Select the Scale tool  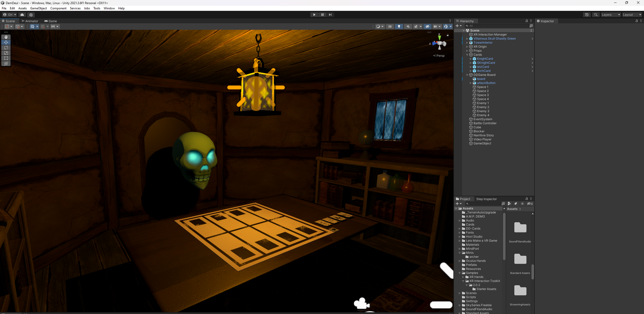(x=6, y=53)
